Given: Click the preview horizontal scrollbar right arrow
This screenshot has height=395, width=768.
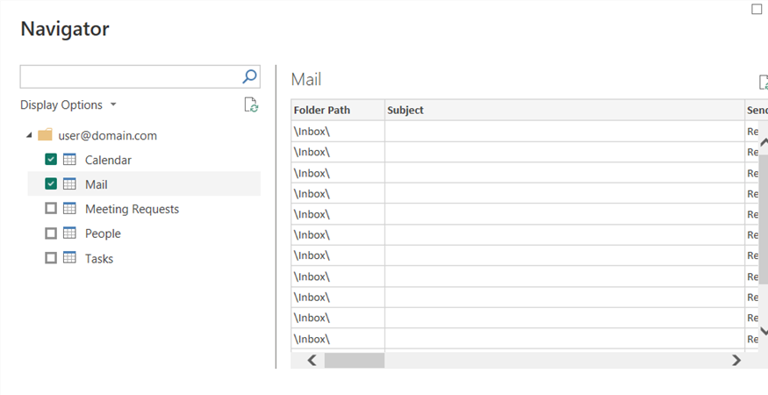Looking at the screenshot, I should pos(736,360).
